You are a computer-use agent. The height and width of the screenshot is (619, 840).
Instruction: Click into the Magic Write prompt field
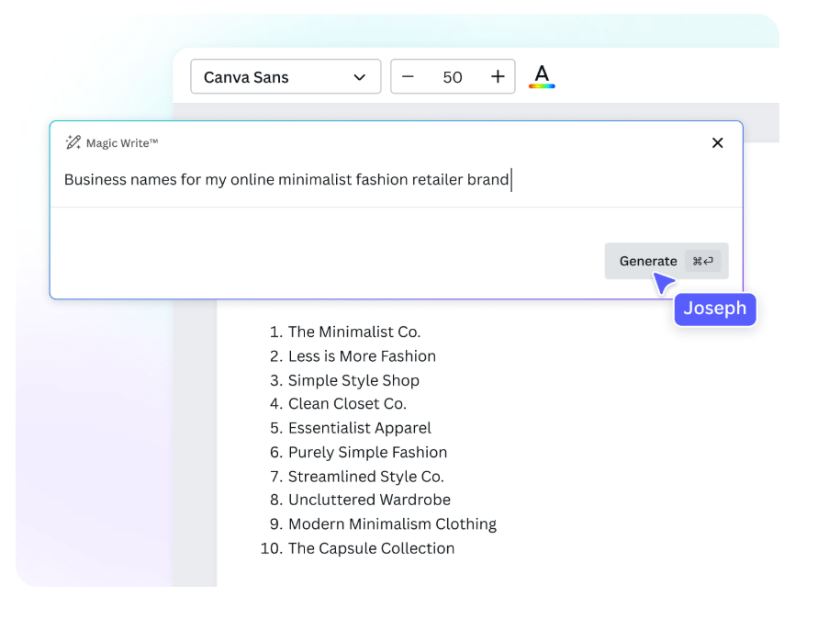point(396,179)
